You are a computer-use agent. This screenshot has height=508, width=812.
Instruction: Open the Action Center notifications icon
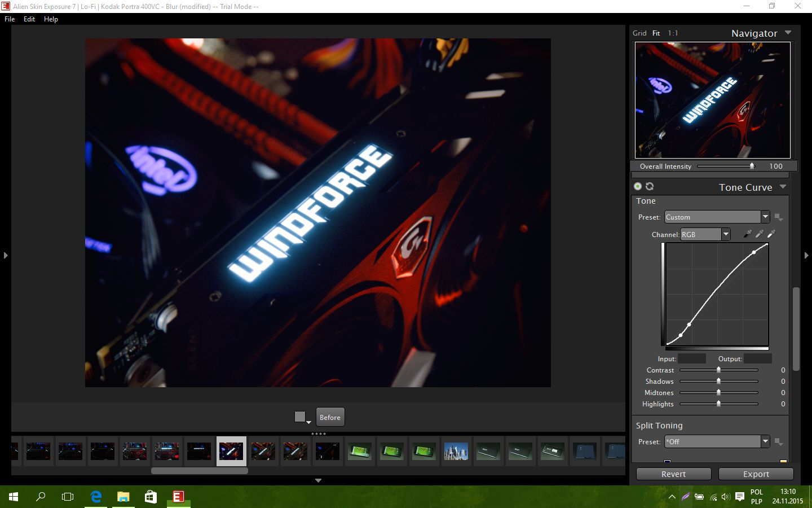coord(740,497)
